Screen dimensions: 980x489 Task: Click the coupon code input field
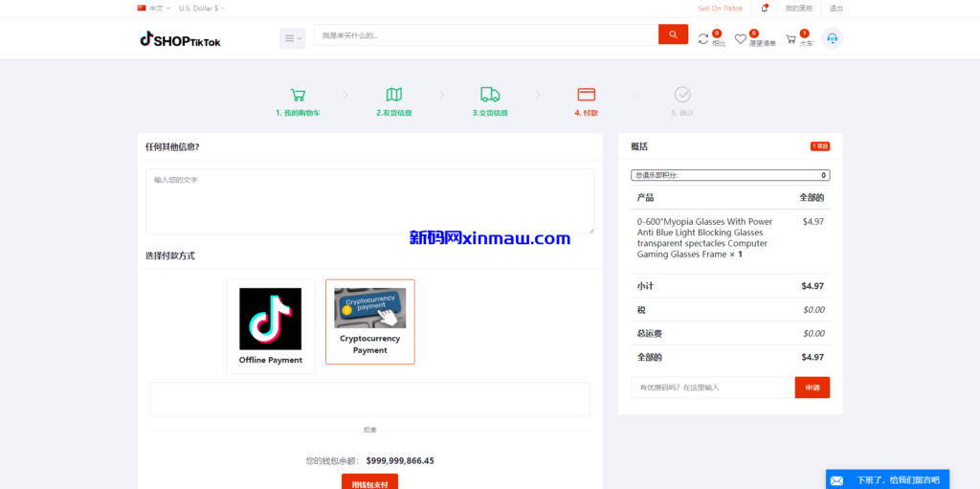pyautogui.click(x=713, y=388)
